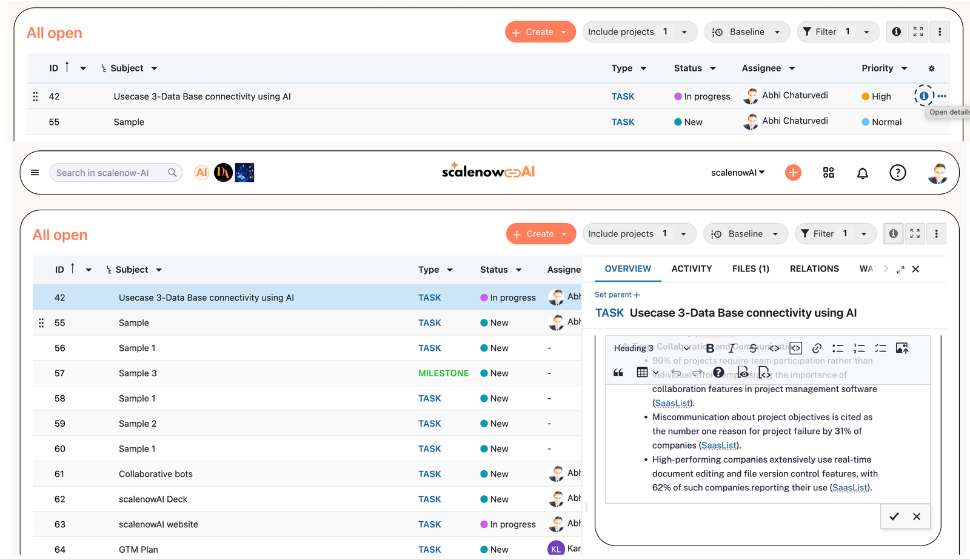The height and width of the screenshot is (560, 970).
Task: Select row Collaborative bots
Action: pyautogui.click(x=307, y=474)
